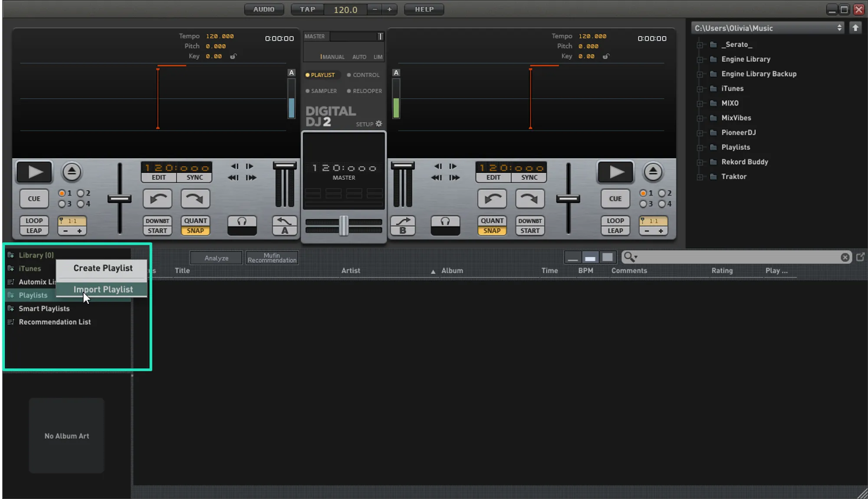Click the left deck SYNC button

tap(194, 177)
